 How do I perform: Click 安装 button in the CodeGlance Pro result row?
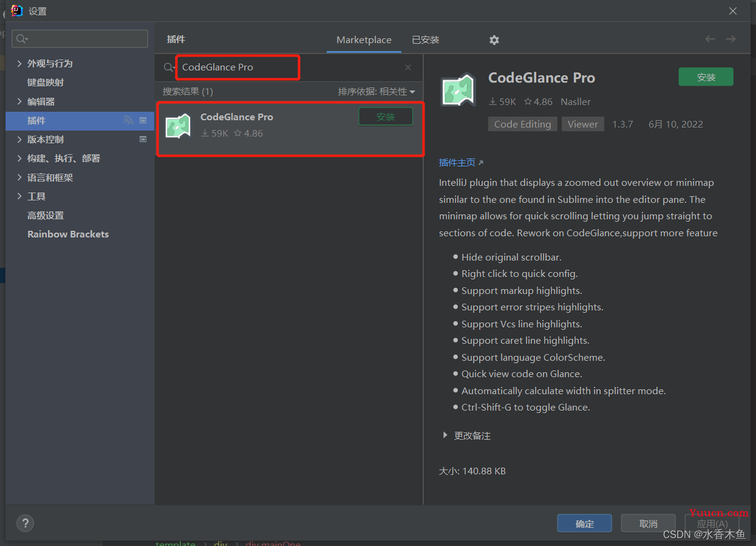386,117
